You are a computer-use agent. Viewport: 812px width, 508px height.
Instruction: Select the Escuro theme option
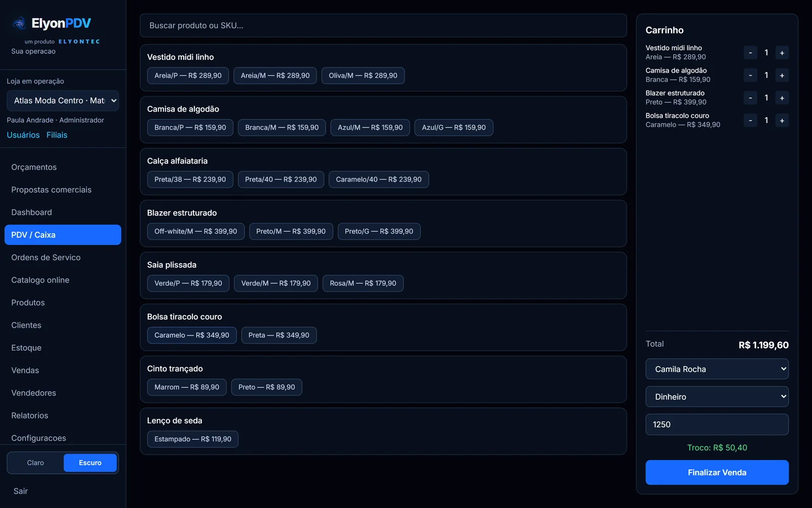click(90, 463)
